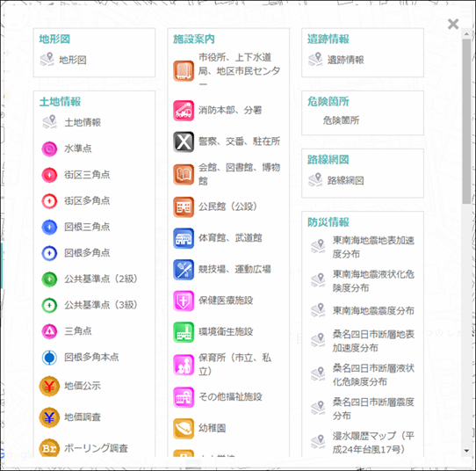
Task: Select the green 公共基準点（2級） icon
Action: click(49, 279)
